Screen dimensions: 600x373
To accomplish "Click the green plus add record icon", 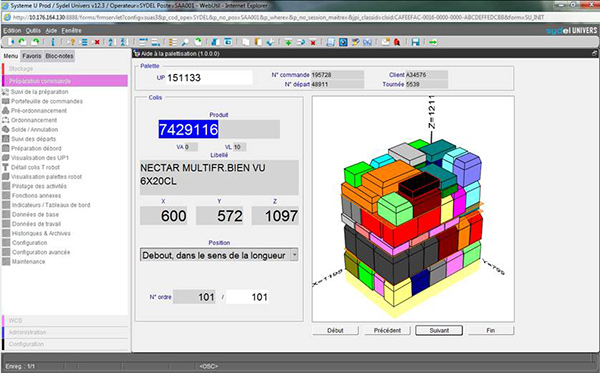I will pos(288,42).
